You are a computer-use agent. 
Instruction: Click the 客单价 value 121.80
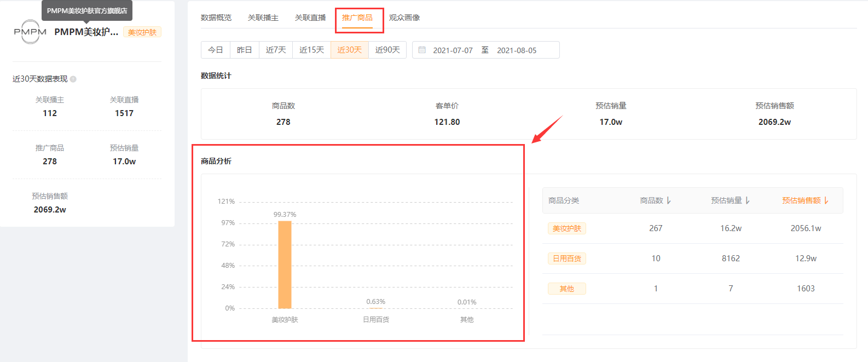(x=447, y=122)
